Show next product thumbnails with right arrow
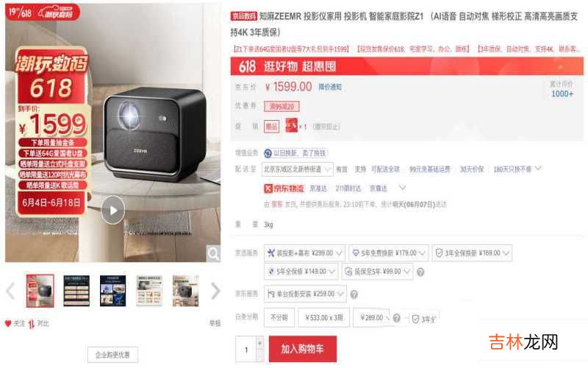 click(215, 291)
